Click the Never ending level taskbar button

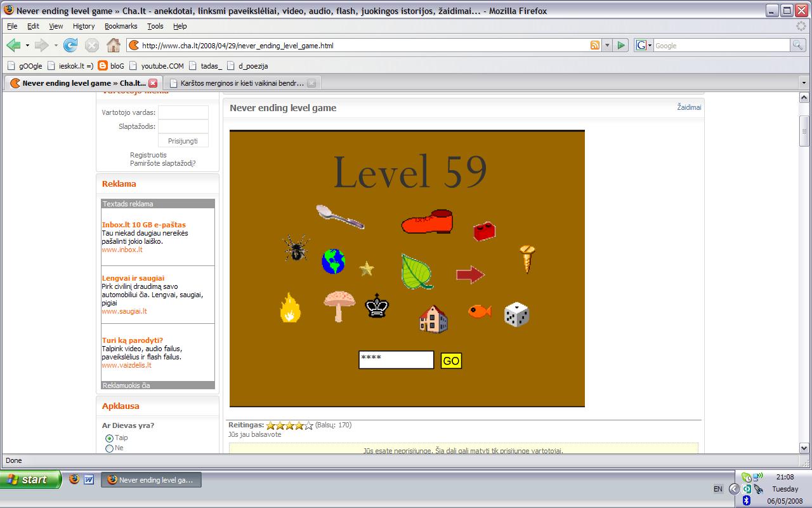click(x=152, y=480)
